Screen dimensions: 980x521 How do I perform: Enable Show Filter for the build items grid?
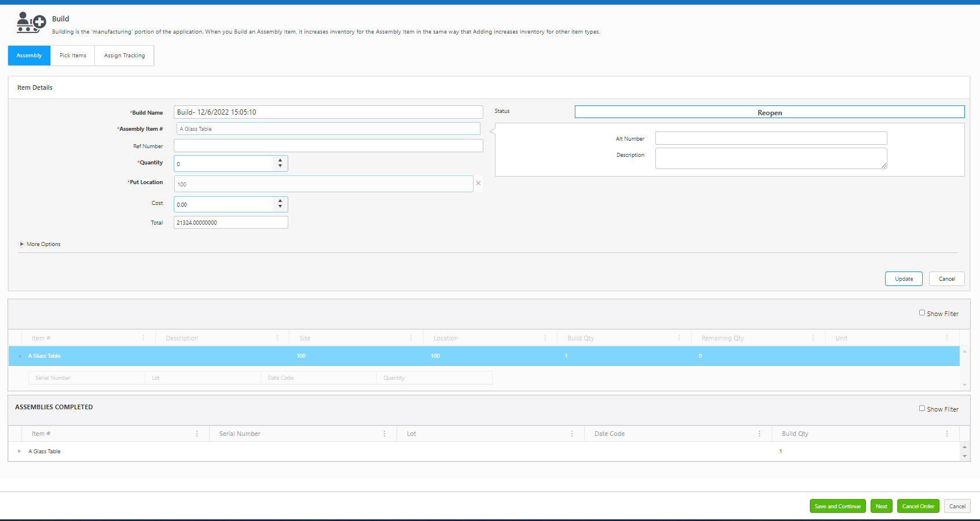922,313
